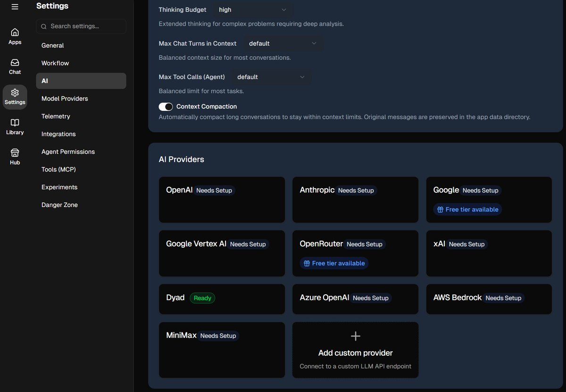Click the plus icon for custom provider
This screenshot has width=566, height=392.
coord(356,336)
